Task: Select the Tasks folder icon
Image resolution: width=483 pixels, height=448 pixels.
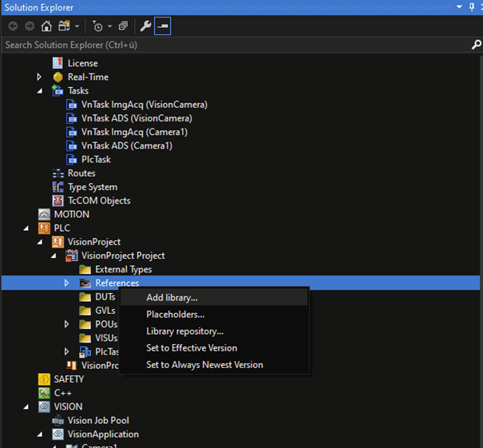Action: (x=57, y=90)
